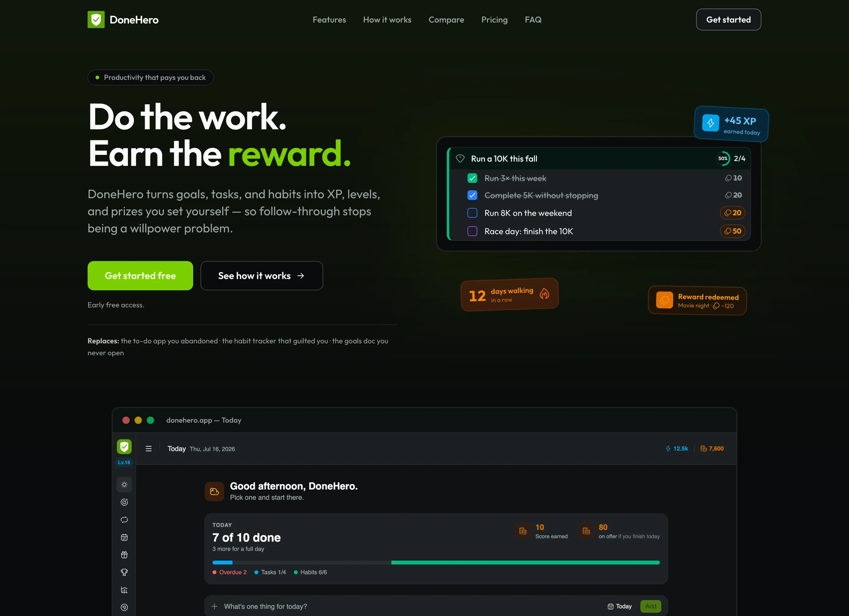Viewport: 849px width, 616px height.
Task: Check the Race day: finish the 10K box
Action: [x=472, y=231]
